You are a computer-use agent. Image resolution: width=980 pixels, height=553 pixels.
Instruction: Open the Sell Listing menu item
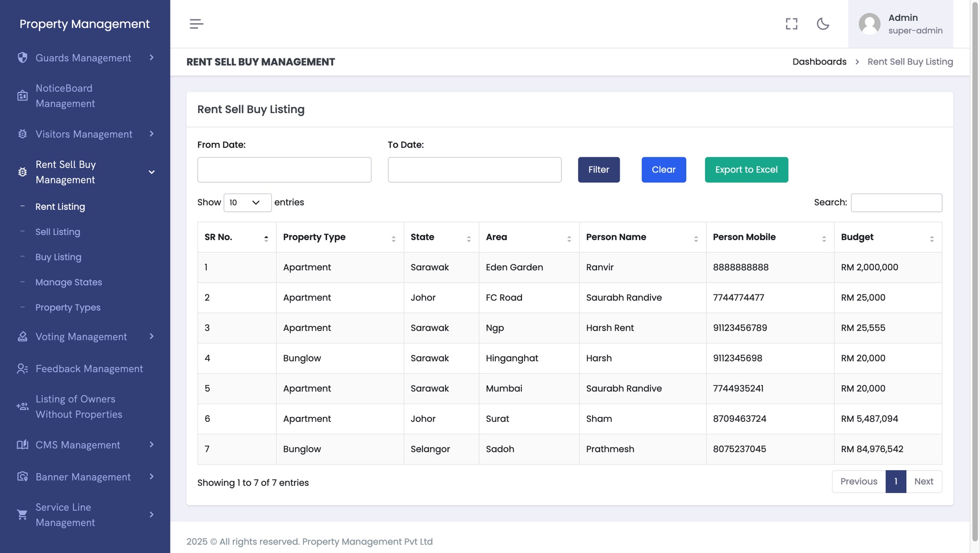58,232
